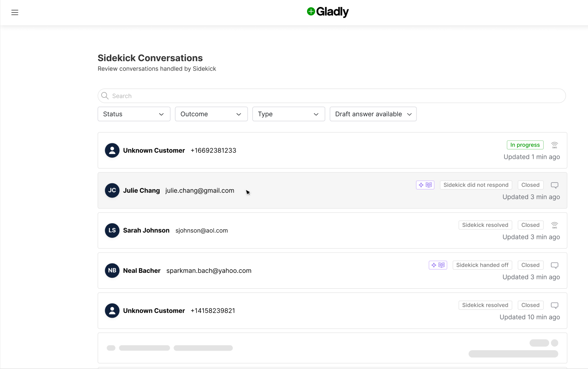The width and height of the screenshot is (588, 369).
Task: Click email sparkman.bach@yahoo.com
Action: point(209,270)
